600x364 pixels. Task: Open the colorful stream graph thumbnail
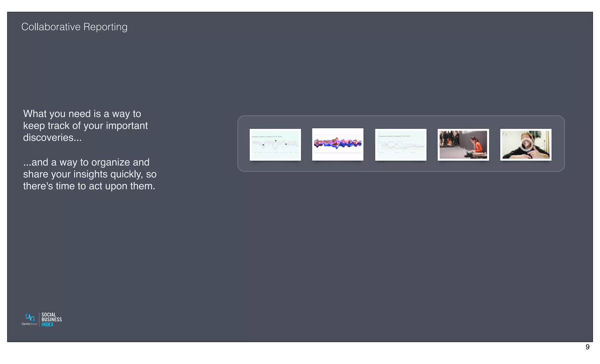pos(337,144)
